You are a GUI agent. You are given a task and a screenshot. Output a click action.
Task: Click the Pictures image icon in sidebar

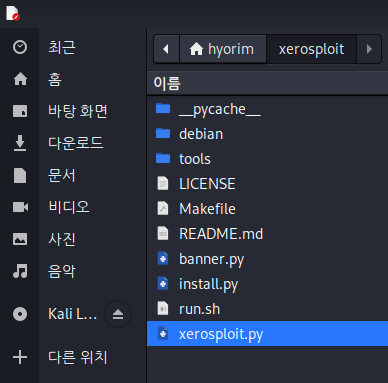tap(20, 239)
